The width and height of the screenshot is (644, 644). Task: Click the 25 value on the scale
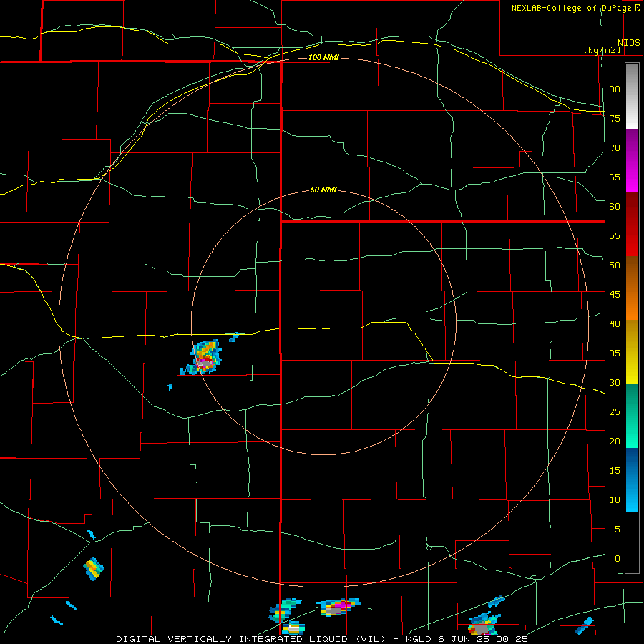[x=615, y=411]
